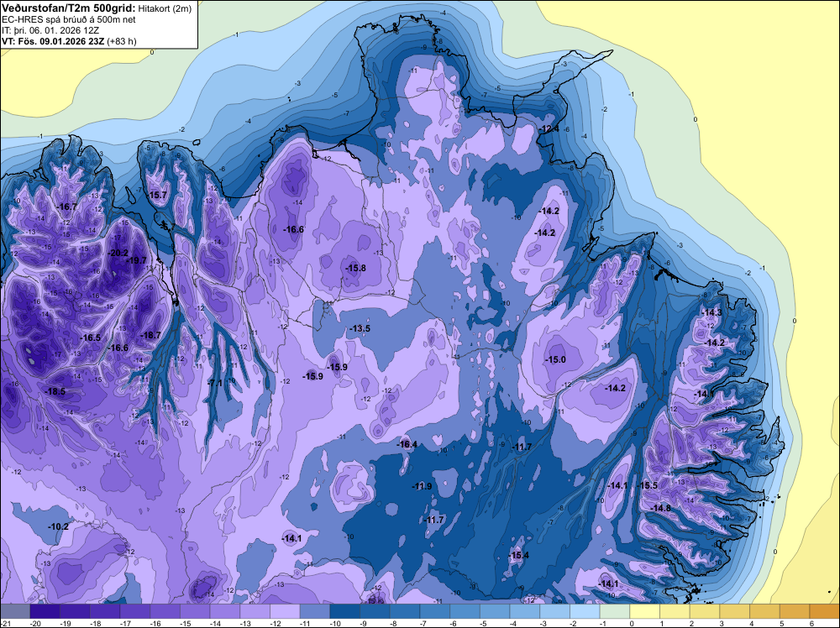This screenshot has height=628, width=840.
Task: Pick the dark blue swatch between -10 and -9
Action: (x=345, y=611)
